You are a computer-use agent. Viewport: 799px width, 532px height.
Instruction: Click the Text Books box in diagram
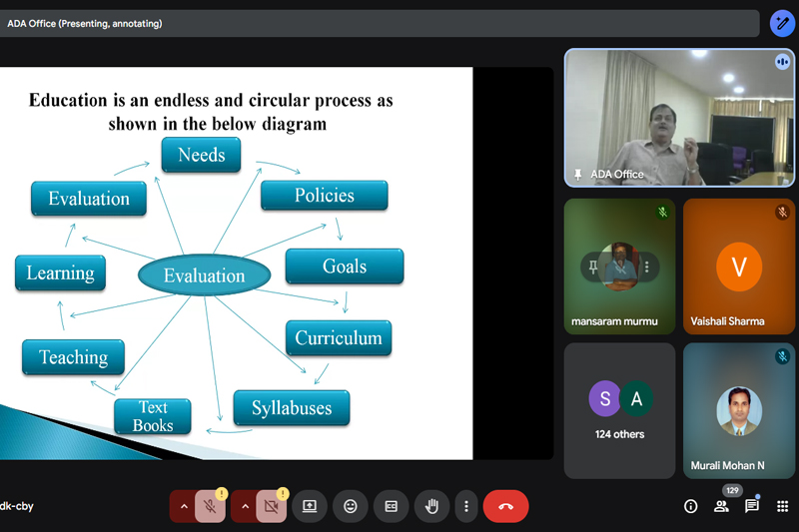pos(153,416)
